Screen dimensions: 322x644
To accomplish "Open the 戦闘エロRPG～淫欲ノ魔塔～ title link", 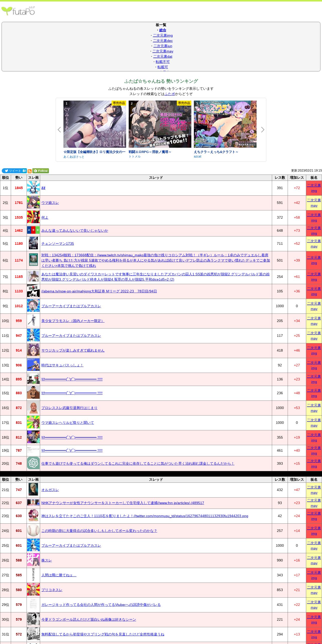I will click(150, 152).
